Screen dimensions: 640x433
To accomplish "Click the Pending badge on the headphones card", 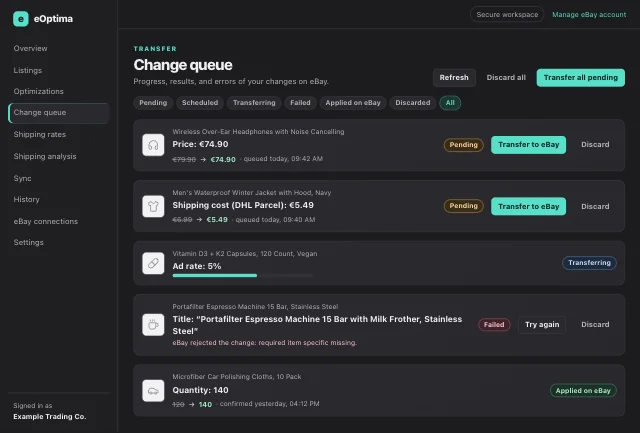I will [x=464, y=145].
